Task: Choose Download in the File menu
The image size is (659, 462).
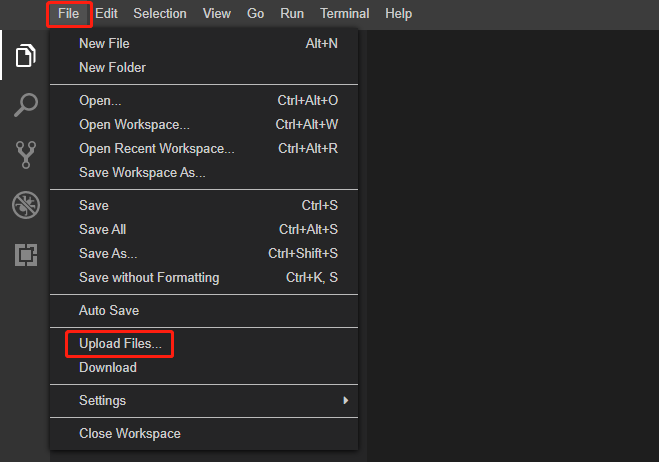Action: [x=204, y=368]
